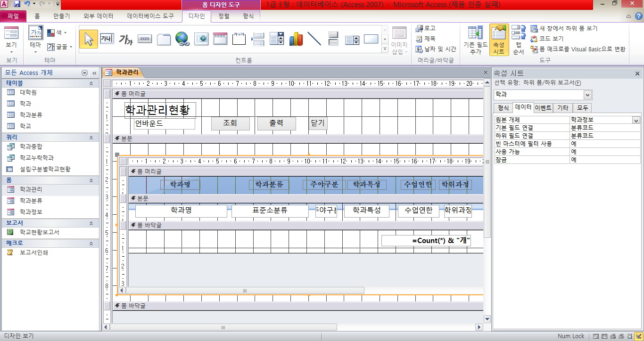Open the 정렬 ribbon tab

coord(224,16)
